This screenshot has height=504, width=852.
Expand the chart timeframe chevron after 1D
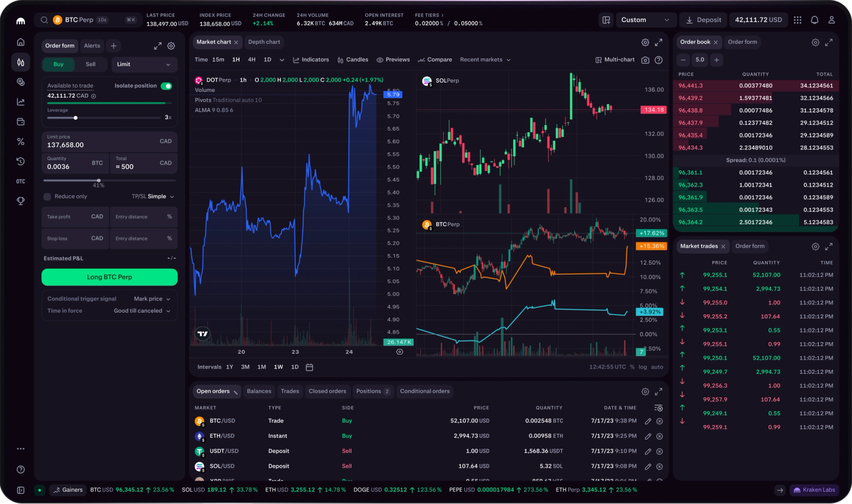pyautogui.click(x=282, y=60)
